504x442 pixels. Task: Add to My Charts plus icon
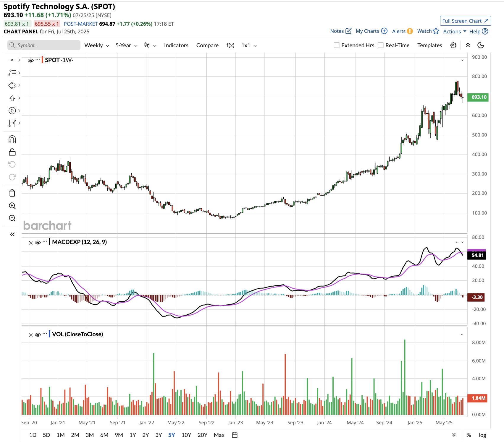384,31
